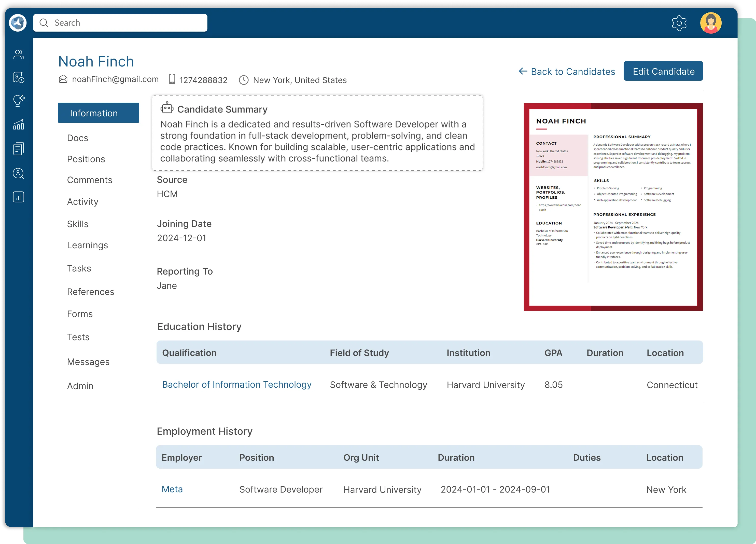This screenshot has height=544, width=756.
Task: Switch to the Skills tab
Action: pyautogui.click(x=77, y=224)
